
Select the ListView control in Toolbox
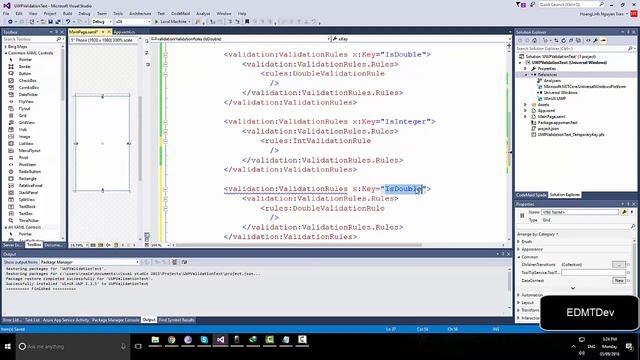click(26, 143)
